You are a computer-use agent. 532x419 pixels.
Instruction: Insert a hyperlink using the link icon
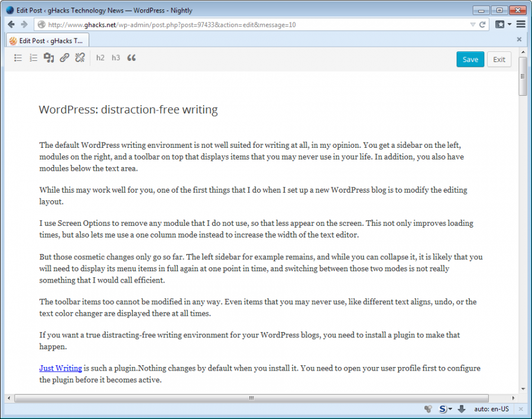point(64,57)
